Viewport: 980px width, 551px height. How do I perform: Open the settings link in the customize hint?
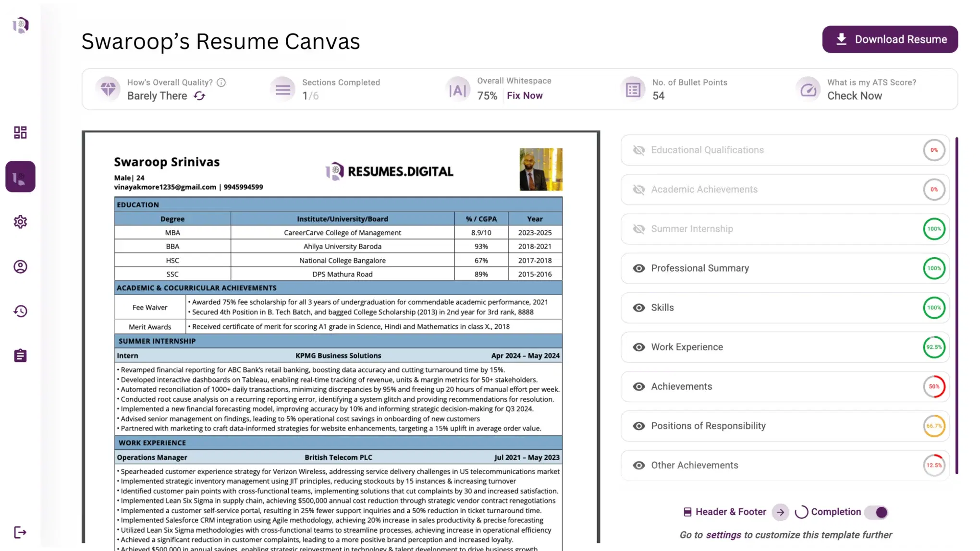723,535
